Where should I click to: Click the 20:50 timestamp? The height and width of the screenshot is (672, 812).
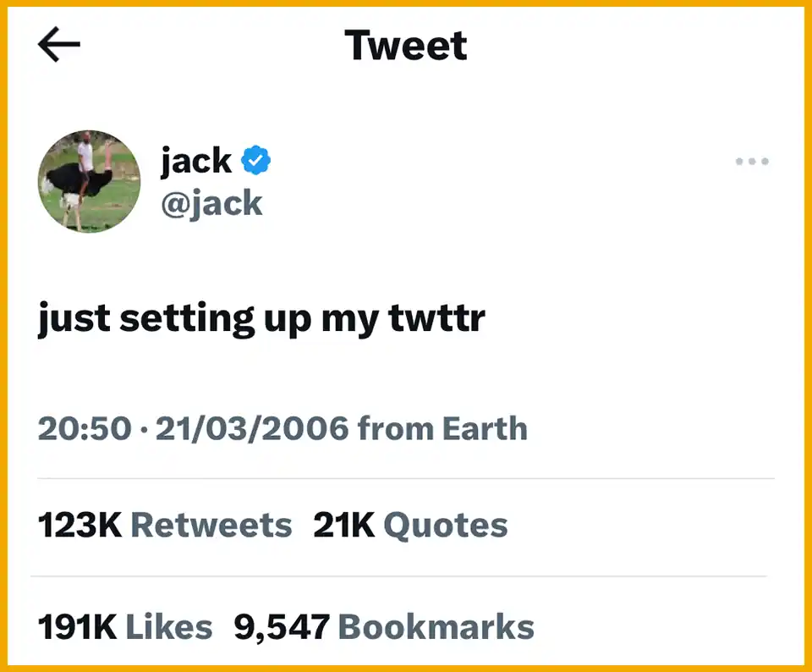point(85,428)
